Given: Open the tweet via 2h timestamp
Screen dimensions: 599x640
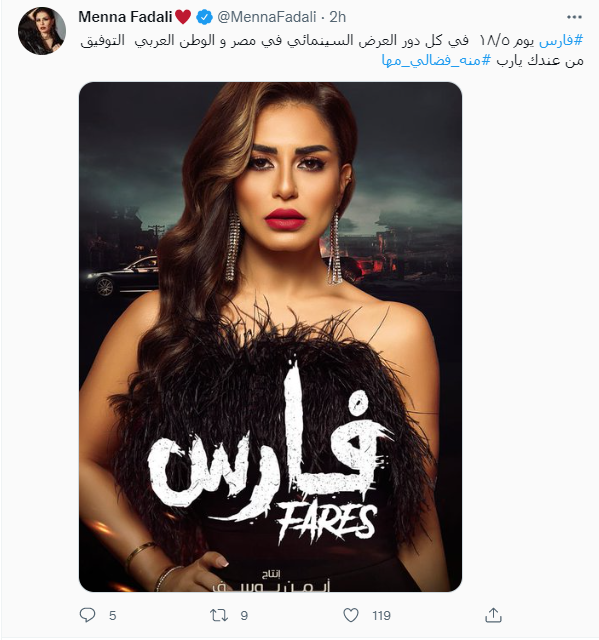Looking at the screenshot, I should [337, 17].
